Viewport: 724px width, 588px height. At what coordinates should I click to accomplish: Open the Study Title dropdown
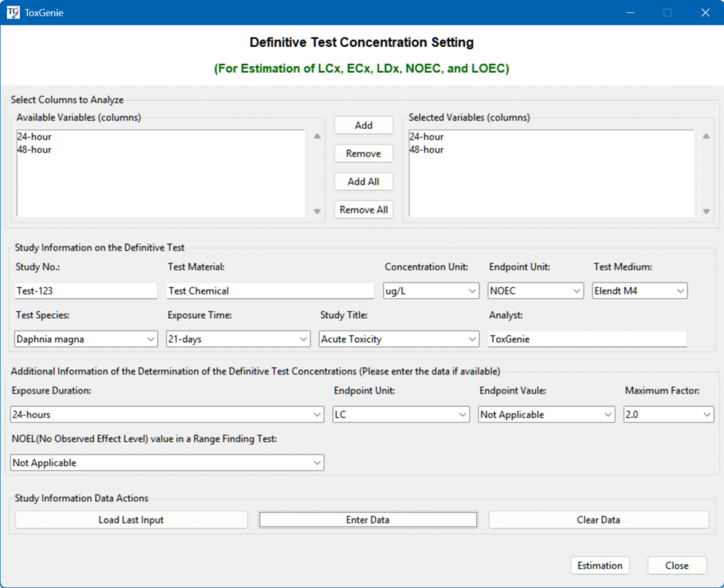(399, 339)
